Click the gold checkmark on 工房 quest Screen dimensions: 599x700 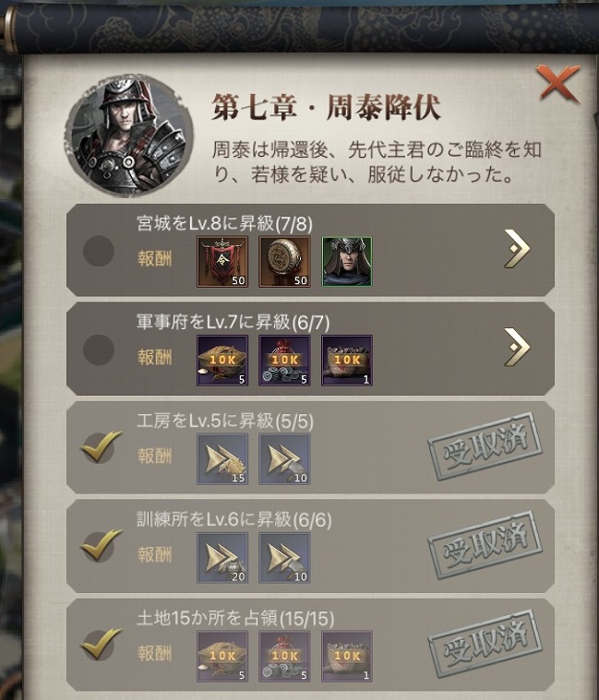101,446
